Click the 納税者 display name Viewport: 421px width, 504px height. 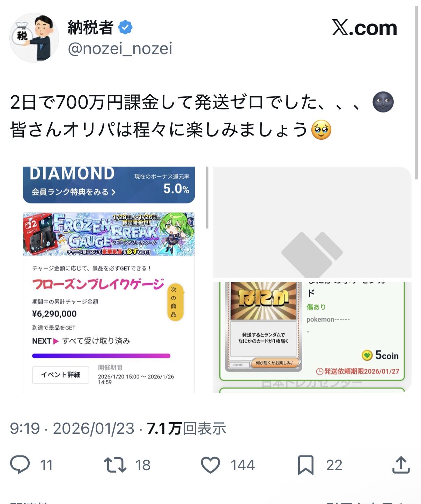pos(91,27)
